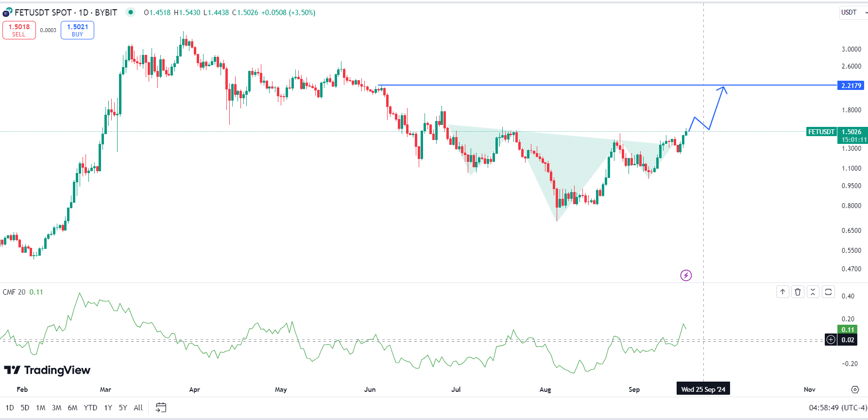Screen dimensions: 868x420
Task: Click the green market status dot
Action: (130, 12)
